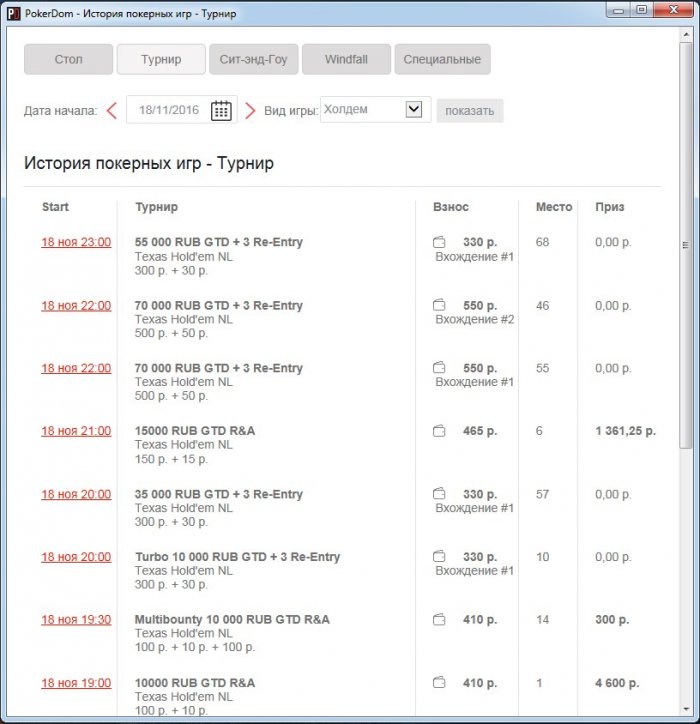Click place value 68 in first row
Screen dimensions: 700x724
click(x=543, y=242)
